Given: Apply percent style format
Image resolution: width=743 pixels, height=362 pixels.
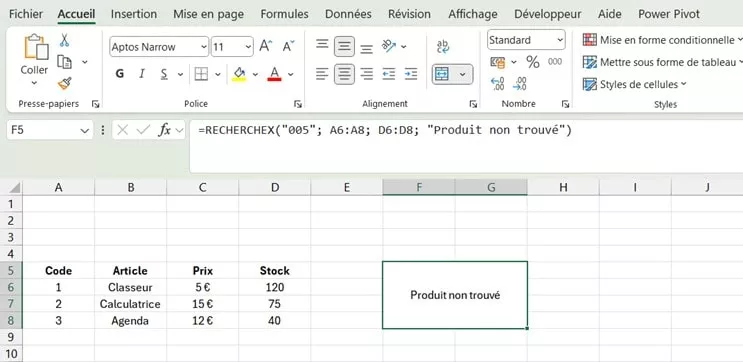Looking at the screenshot, I should click(x=533, y=62).
